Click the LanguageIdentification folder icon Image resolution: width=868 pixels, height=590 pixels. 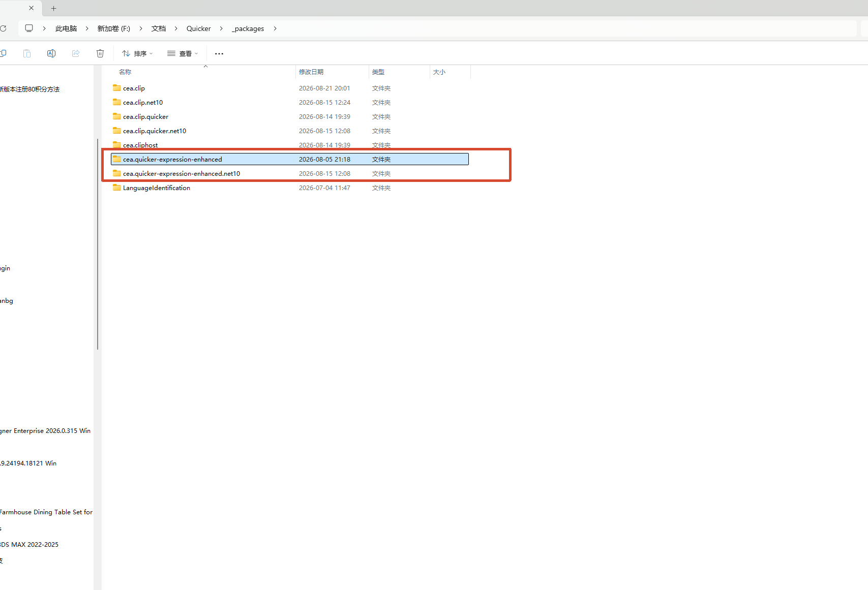point(117,188)
